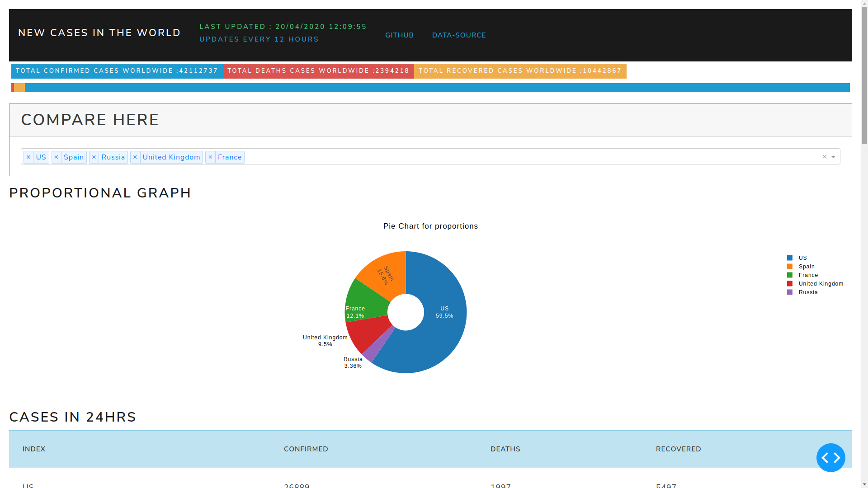The width and height of the screenshot is (868, 488).
Task: Click the Proportional Graph heading
Action: pos(100,193)
